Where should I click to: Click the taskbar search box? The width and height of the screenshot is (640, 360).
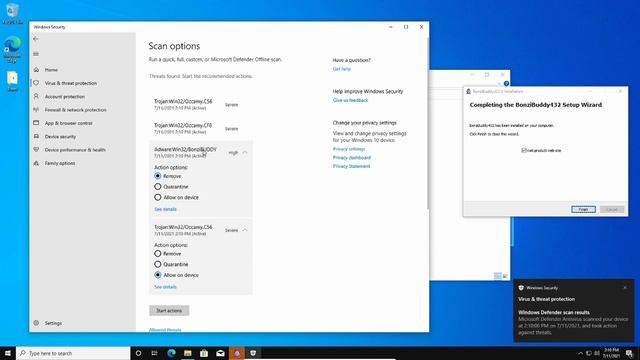(73, 353)
